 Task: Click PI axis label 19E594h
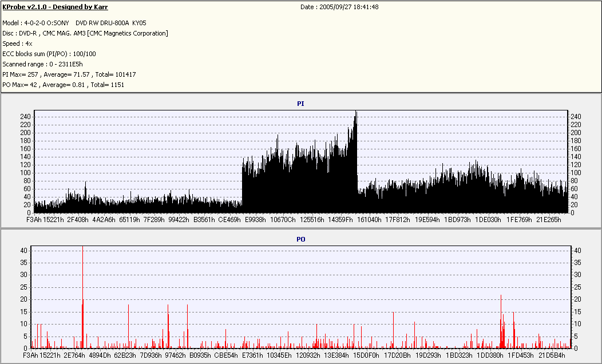coord(427,220)
